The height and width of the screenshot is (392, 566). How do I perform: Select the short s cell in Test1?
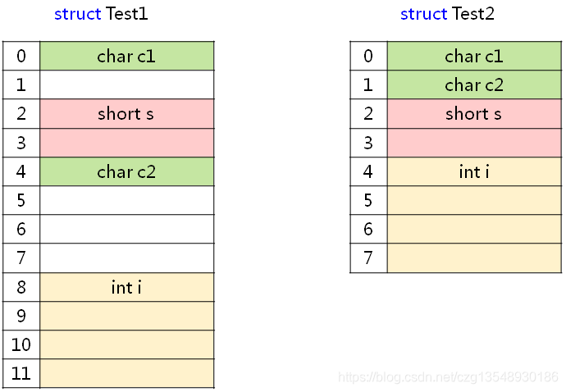point(127,114)
